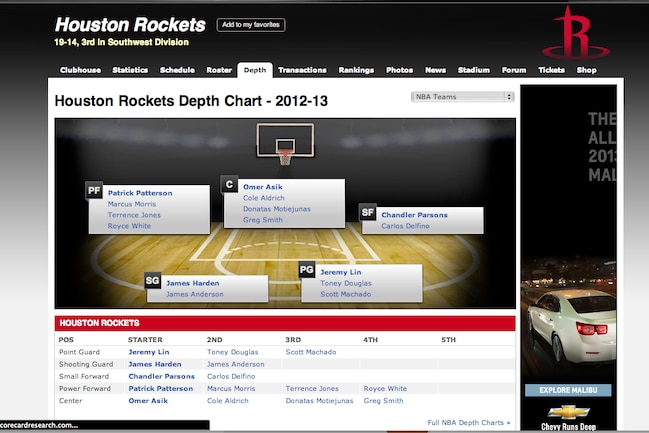Open Greg Smith in the table 4TH column
This screenshot has height=433, width=649.
tap(383, 401)
